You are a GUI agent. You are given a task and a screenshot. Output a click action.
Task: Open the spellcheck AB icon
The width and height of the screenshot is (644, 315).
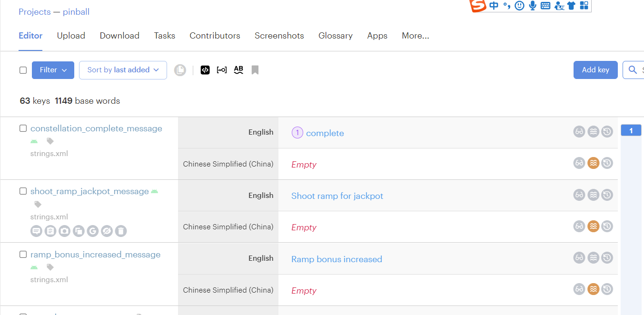pyautogui.click(x=238, y=69)
